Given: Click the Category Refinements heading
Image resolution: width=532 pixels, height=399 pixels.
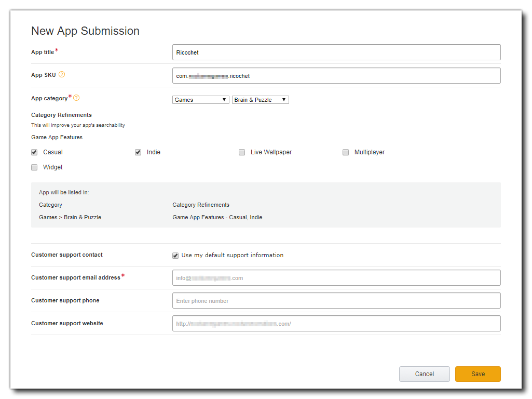Looking at the screenshot, I should tap(61, 115).
